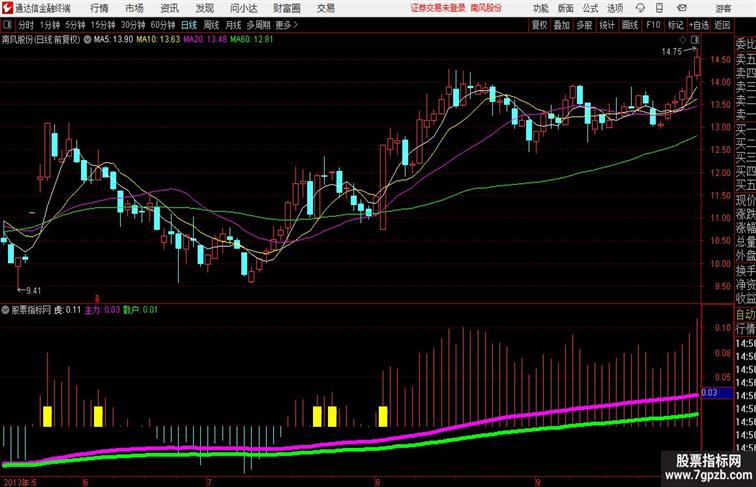Expand the 更多 periods dropdown
The image size is (756, 487).
click(x=287, y=25)
